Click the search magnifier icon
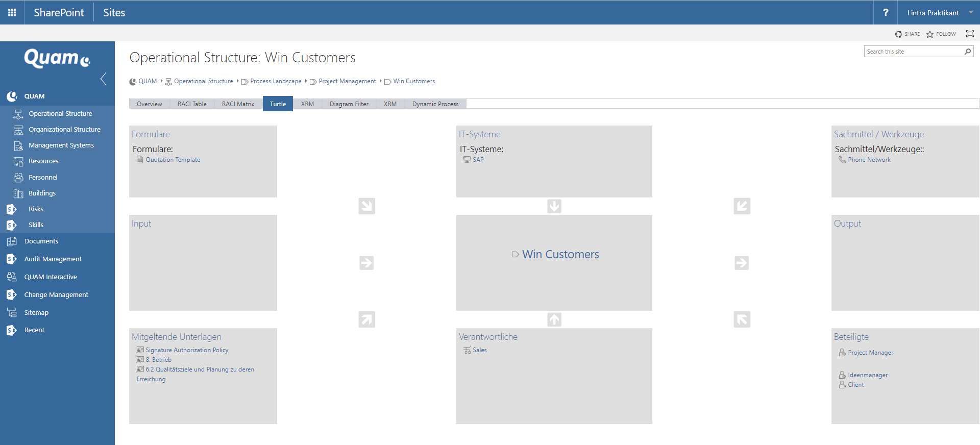 968,52
